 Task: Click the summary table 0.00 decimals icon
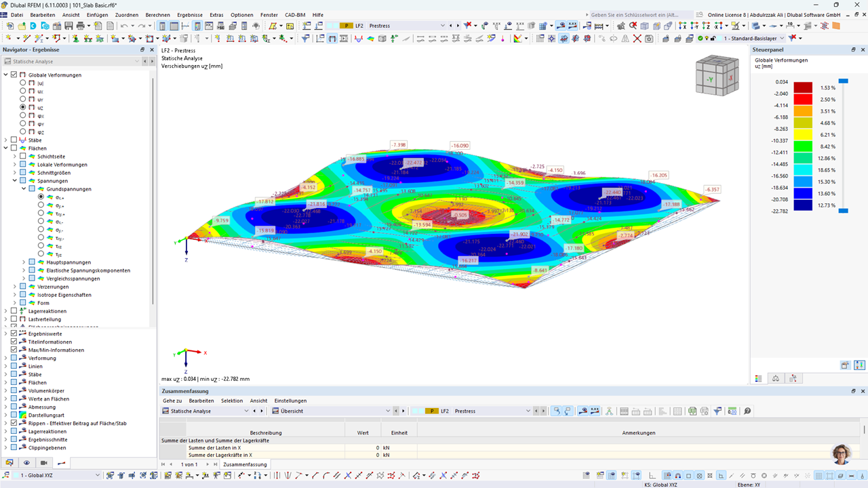(732, 411)
